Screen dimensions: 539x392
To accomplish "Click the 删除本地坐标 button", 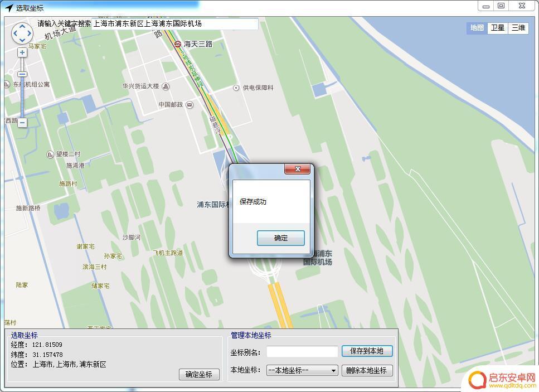I will coord(367,370).
